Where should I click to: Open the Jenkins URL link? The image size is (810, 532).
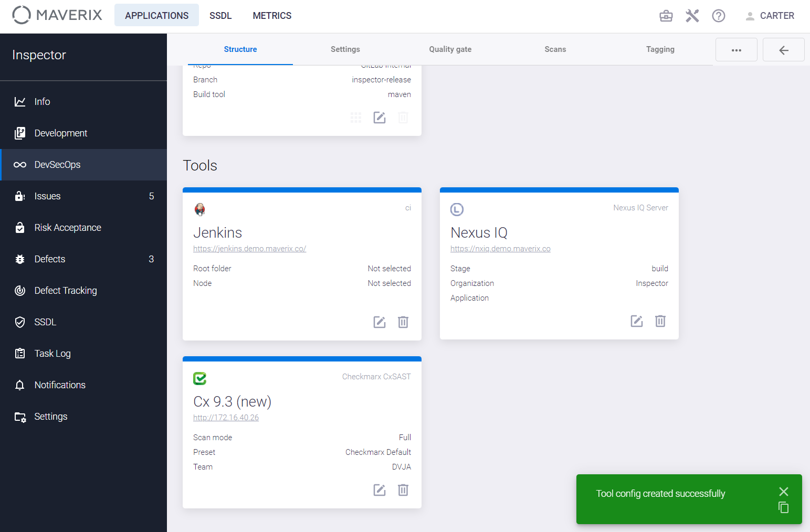[x=249, y=249]
